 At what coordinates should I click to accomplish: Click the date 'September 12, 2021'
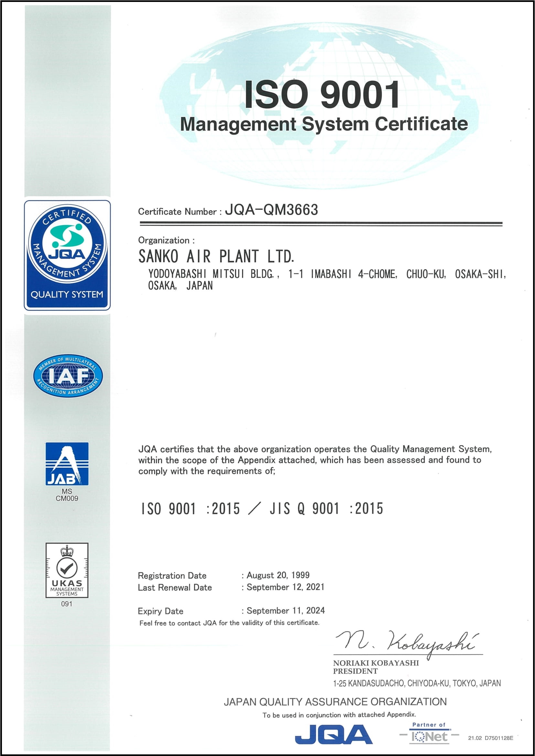(x=286, y=587)
